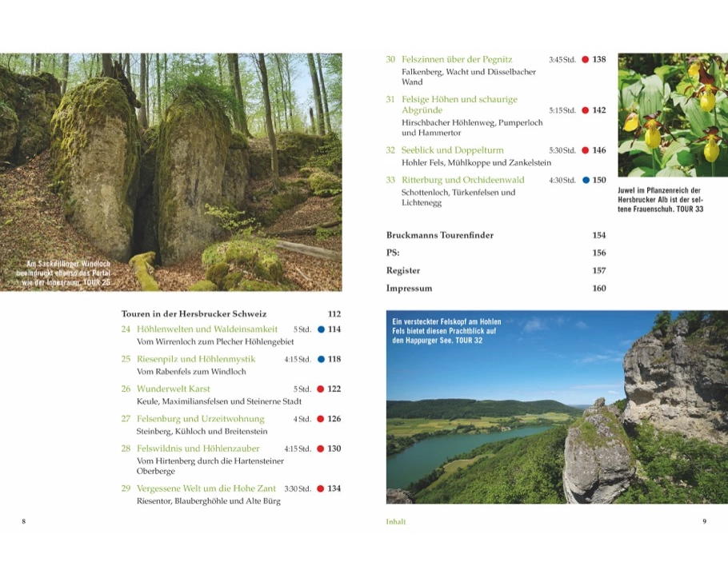Open tour 24 Höhlenwelten und Waldeinsamkeit
728x582 pixels.
click(207, 329)
